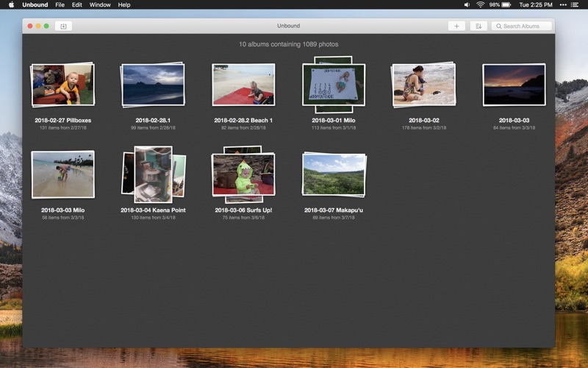Image resolution: width=588 pixels, height=368 pixels.
Task: Open the Window menu
Action: tap(100, 4)
